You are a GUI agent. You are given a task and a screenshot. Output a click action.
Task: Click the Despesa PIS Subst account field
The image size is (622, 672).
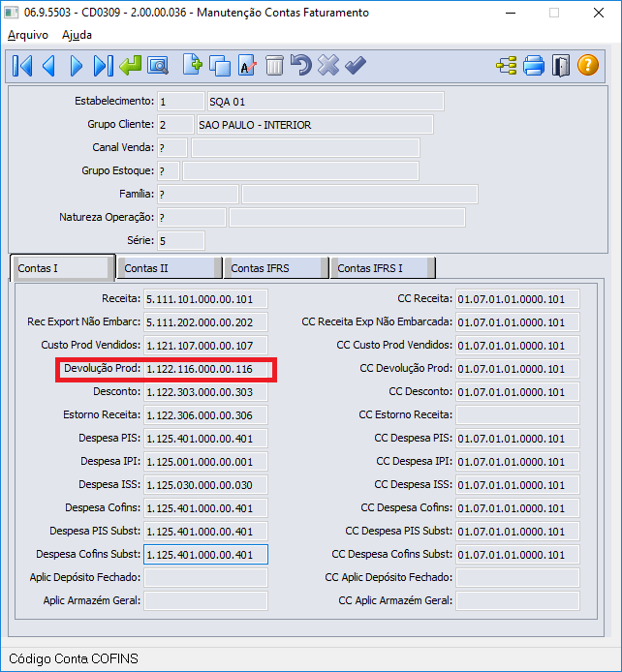click(x=205, y=531)
